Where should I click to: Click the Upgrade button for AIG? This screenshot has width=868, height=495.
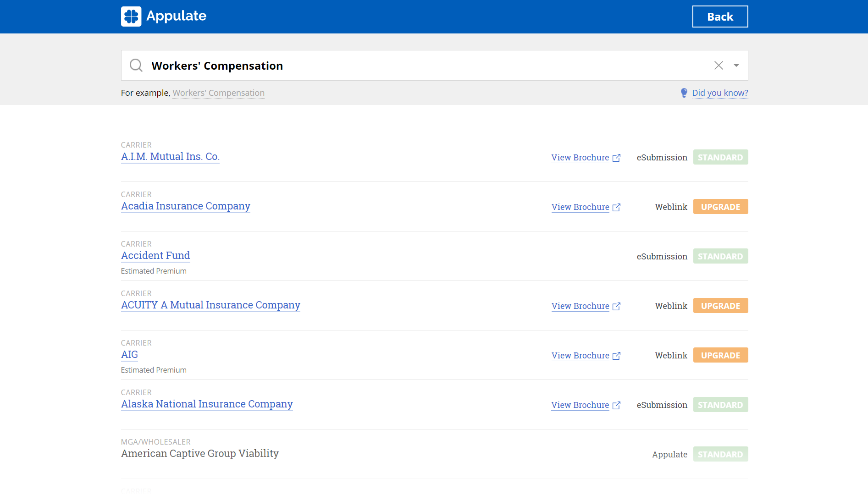pos(720,355)
